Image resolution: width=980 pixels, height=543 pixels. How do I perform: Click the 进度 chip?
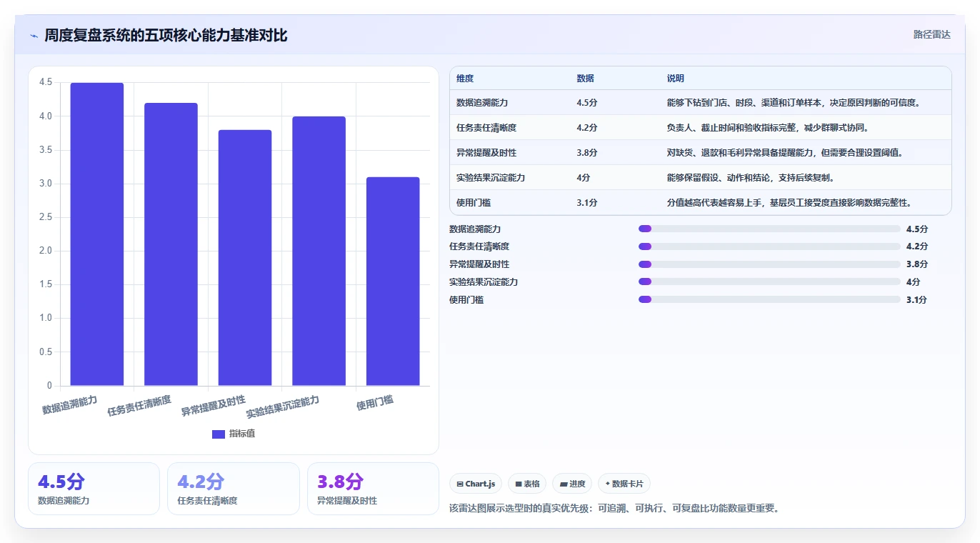pyautogui.click(x=572, y=484)
